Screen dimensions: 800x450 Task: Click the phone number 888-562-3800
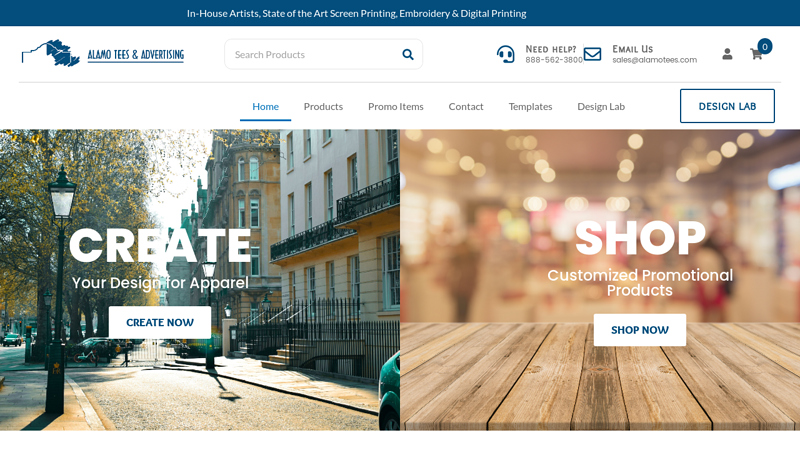[x=554, y=60]
